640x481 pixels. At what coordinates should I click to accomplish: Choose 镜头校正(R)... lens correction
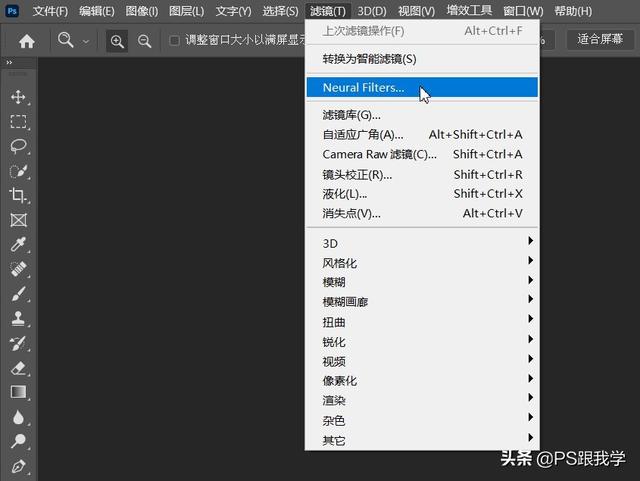[422, 175]
